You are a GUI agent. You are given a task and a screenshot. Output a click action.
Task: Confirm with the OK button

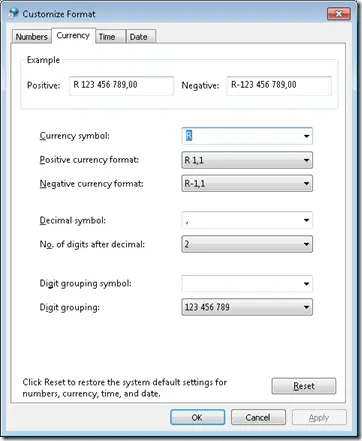(197, 417)
